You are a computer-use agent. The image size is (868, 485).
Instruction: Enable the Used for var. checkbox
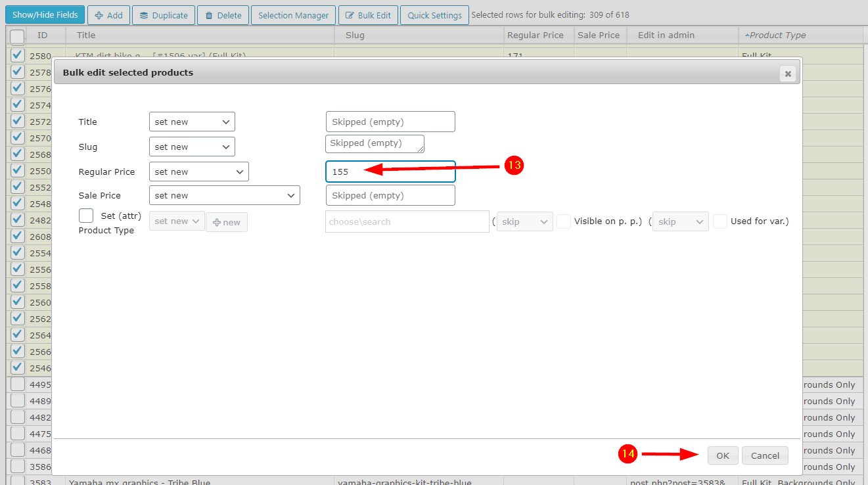(720, 221)
